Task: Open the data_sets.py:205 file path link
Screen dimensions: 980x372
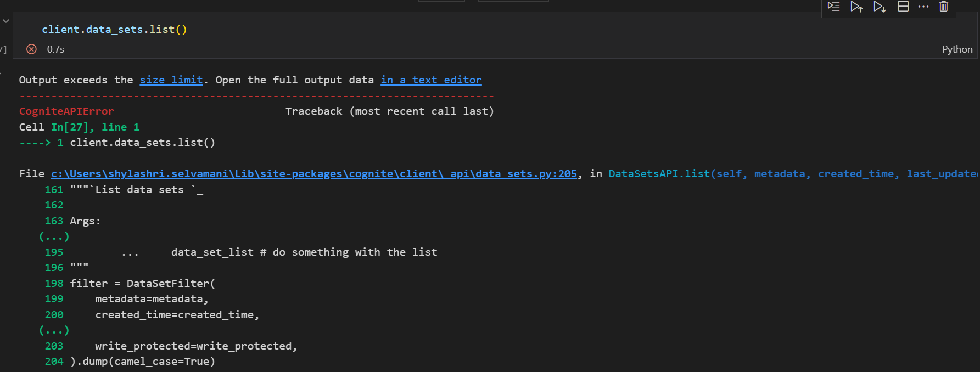Action: (314, 174)
